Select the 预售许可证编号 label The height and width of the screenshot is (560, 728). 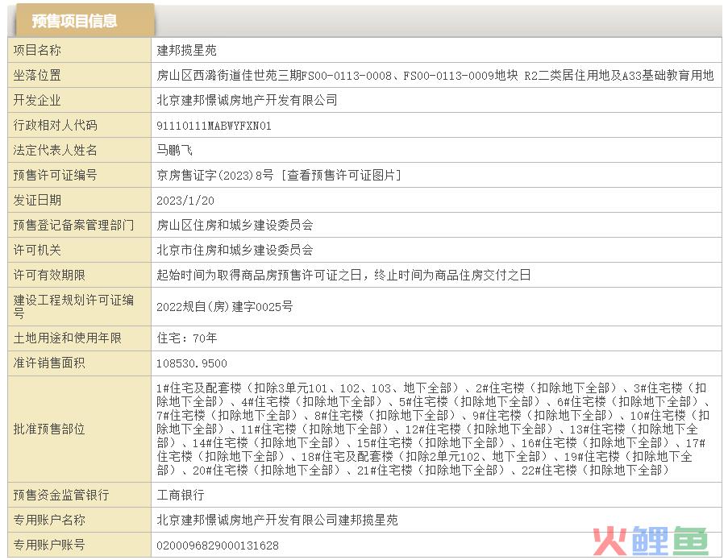tap(56, 176)
